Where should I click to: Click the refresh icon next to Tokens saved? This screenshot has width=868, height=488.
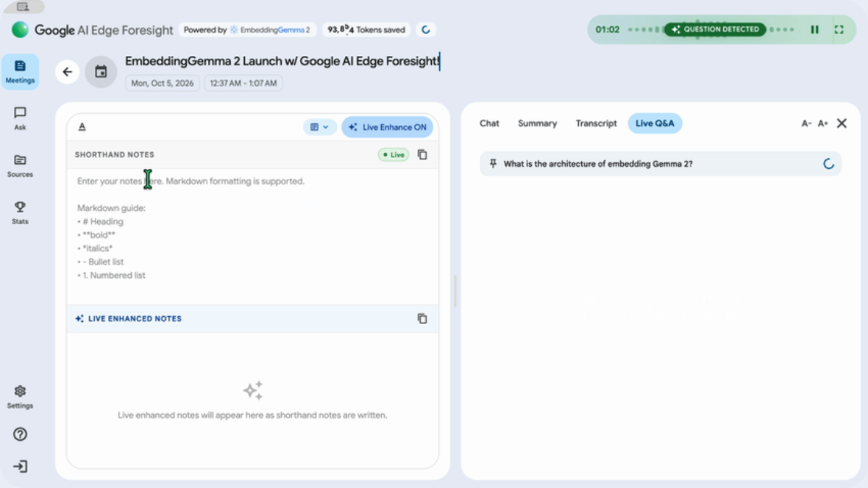click(426, 30)
